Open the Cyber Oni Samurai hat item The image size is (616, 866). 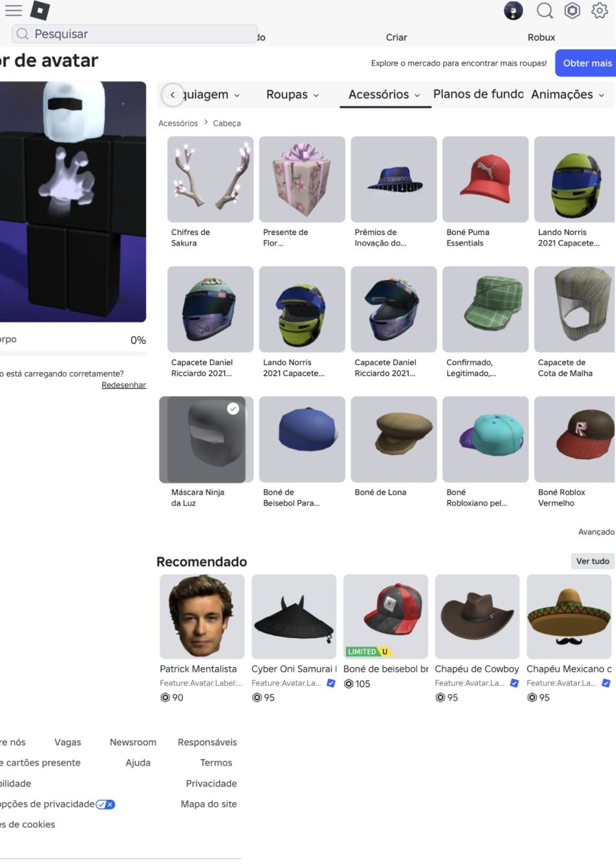[294, 616]
